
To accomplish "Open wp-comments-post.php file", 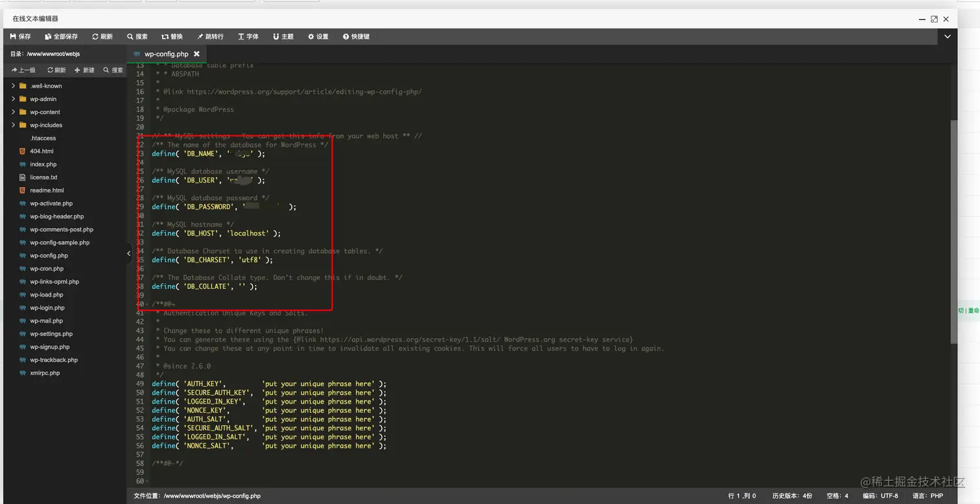I will (x=62, y=229).
